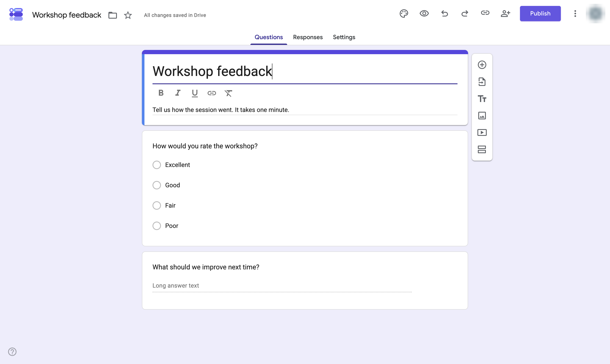Redo the last action
This screenshot has width=610, height=364.
pyautogui.click(x=465, y=14)
